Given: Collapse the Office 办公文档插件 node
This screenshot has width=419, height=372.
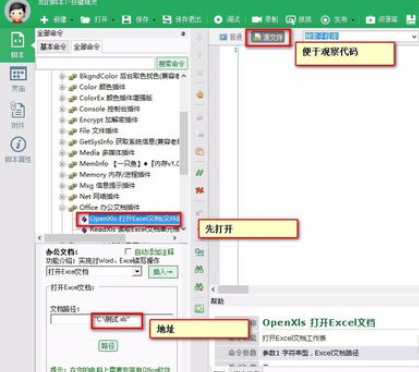Looking at the screenshot, I should [62, 208].
